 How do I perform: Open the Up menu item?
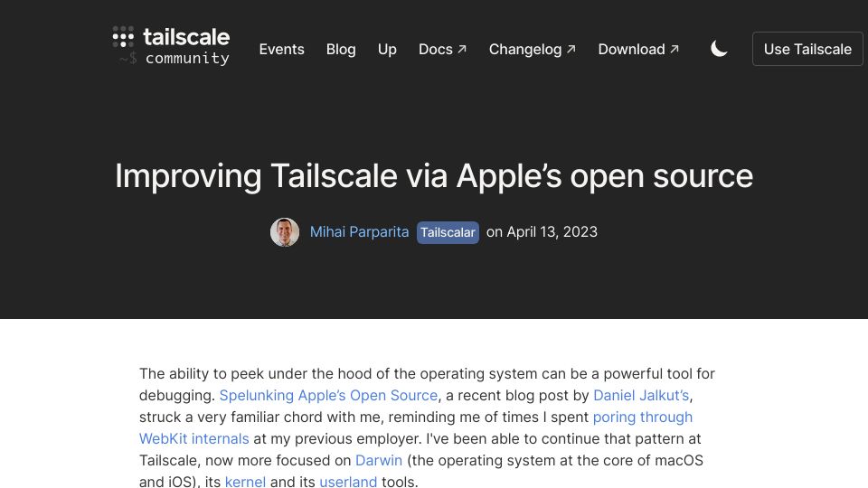387,49
